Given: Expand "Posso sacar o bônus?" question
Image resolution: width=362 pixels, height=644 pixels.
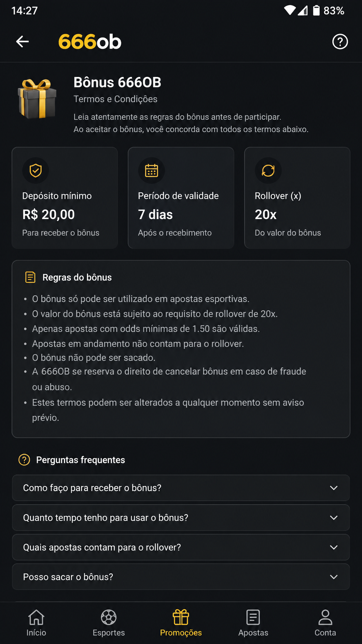Looking at the screenshot, I should tap(181, 577).
